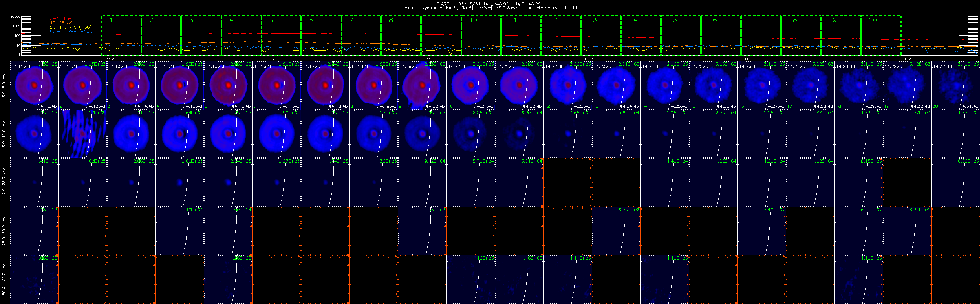Click the 14:24 tick label on the time axis
Image resolution: width=980 pixels, height=304 pixels.
pos(589,59)
